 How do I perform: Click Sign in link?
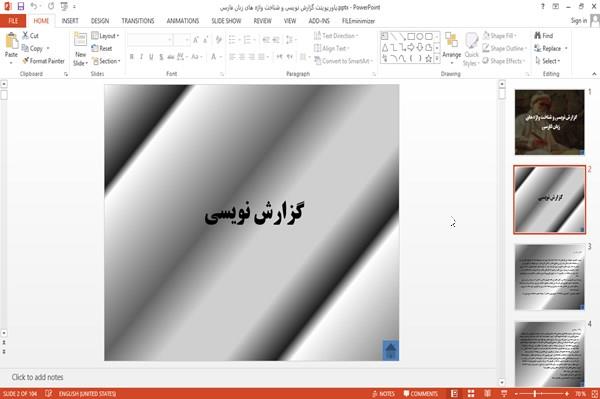[579, 21]
